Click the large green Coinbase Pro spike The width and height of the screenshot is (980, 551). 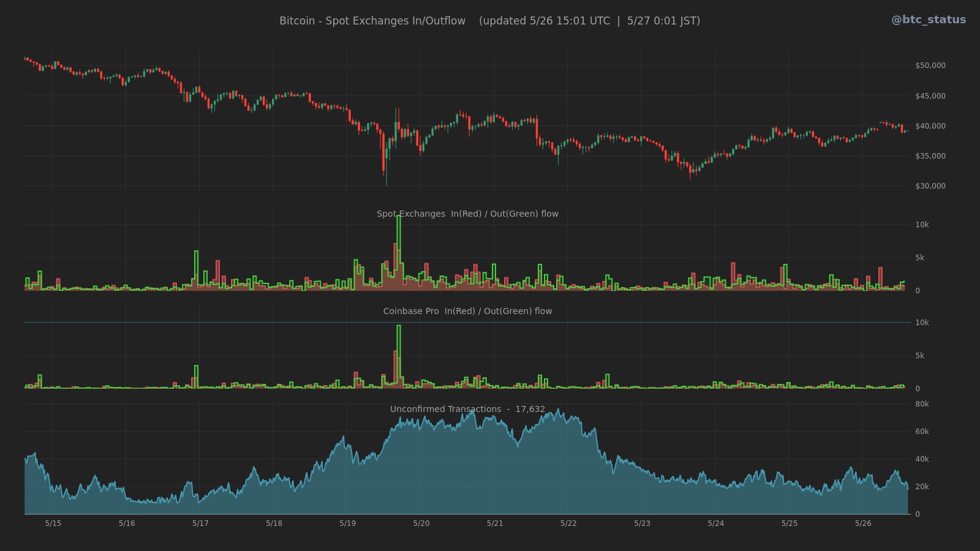[399, 343]
